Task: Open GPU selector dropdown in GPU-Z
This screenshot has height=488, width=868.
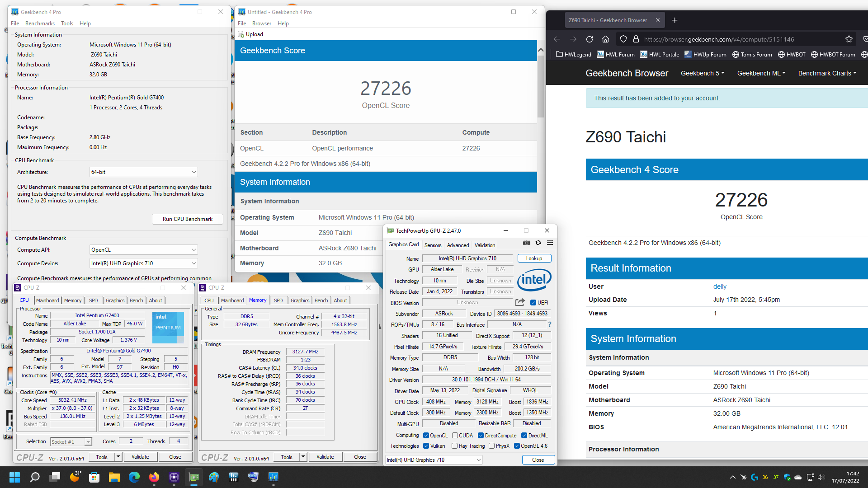Action: pos(434,460)
